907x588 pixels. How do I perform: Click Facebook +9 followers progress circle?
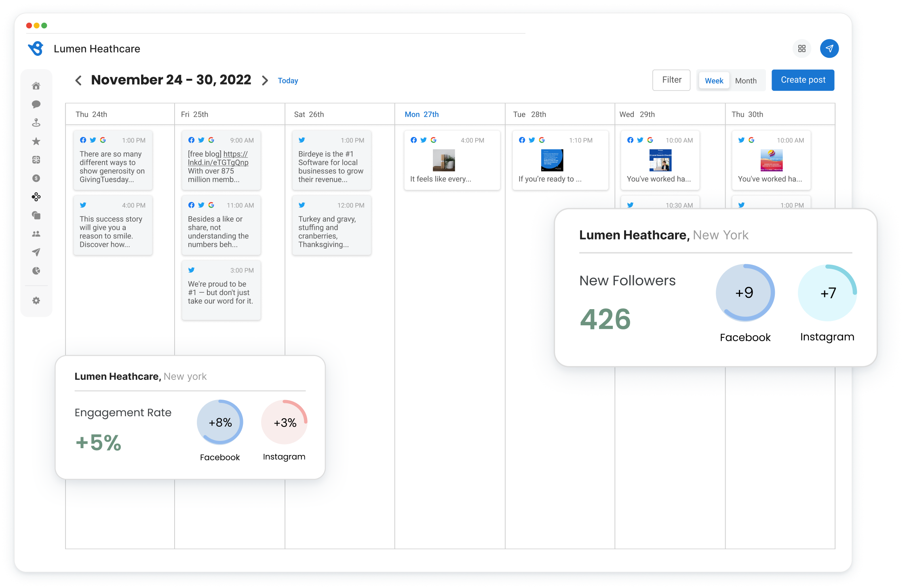pyautogui.click(x=745, y=293)
